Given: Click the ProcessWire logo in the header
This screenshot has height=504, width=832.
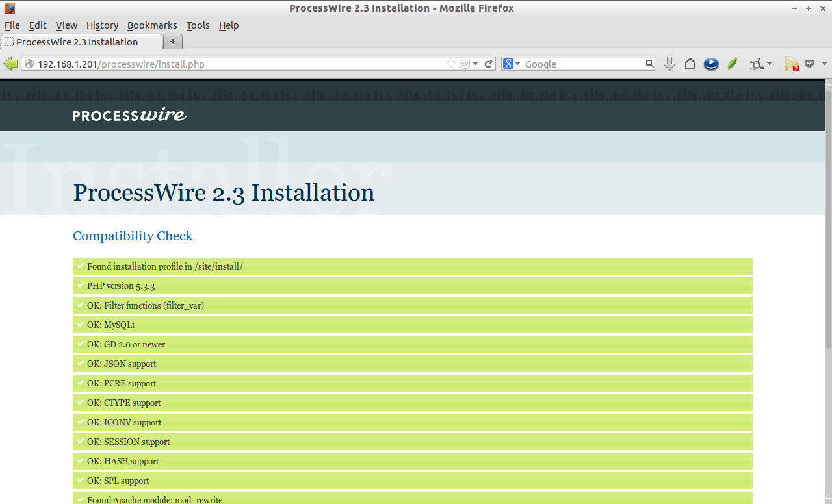Looking at the screenshot, I should coord(130,116).
